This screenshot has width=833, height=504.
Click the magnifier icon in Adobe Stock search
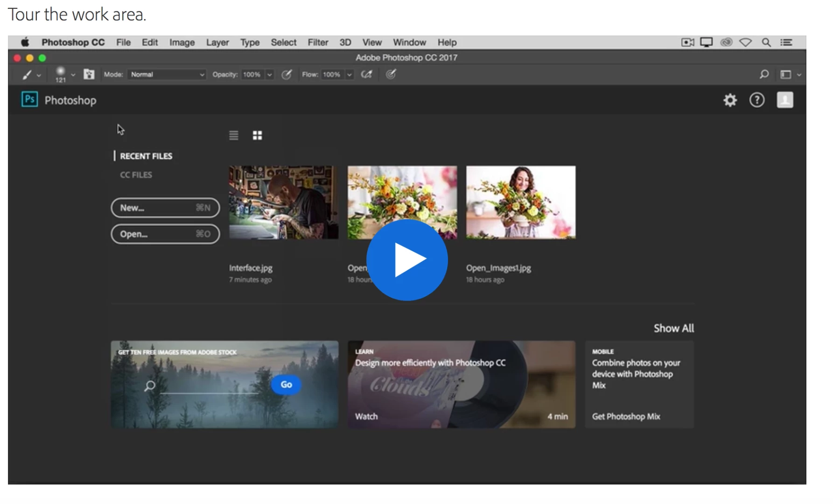click(x=149, y=386)
